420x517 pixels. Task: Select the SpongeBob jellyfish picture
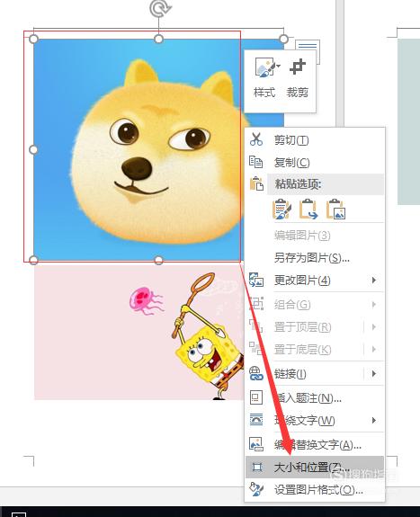click(x=139, y=332)
